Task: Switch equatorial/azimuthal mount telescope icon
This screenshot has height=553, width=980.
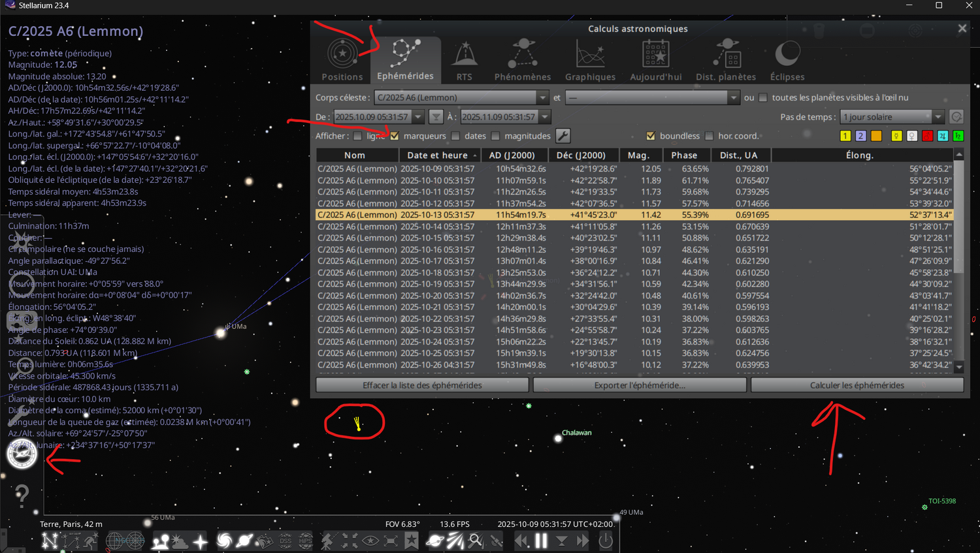Action: [329, 541]
